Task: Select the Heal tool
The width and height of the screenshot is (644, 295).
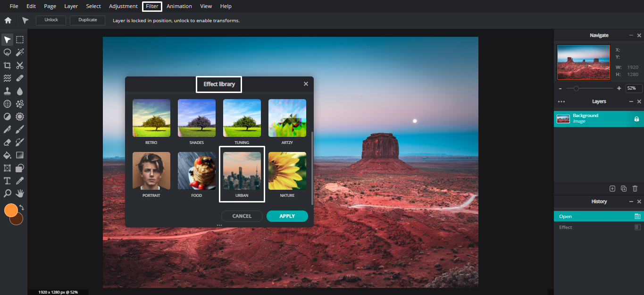Action: [x=19, y=78]
